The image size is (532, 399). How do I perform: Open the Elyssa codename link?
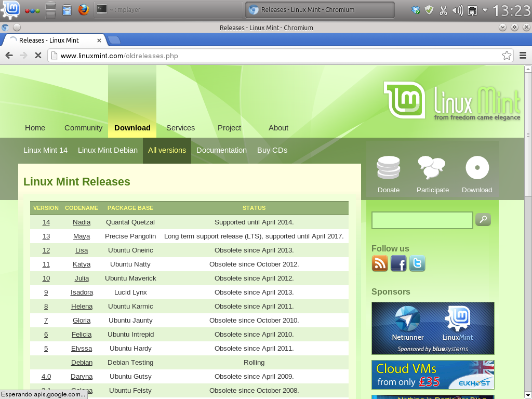pyautogui.click(x=82, y=349)
